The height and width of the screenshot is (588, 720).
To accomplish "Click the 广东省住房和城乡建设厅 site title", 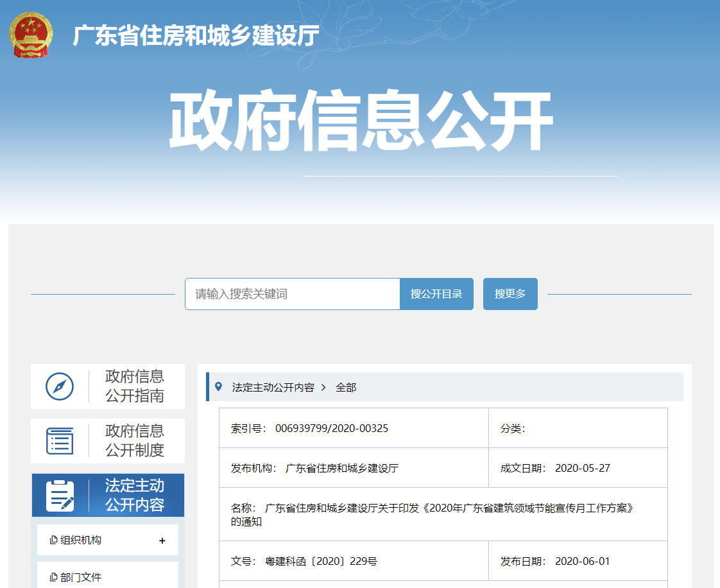I will pos(196,35).
